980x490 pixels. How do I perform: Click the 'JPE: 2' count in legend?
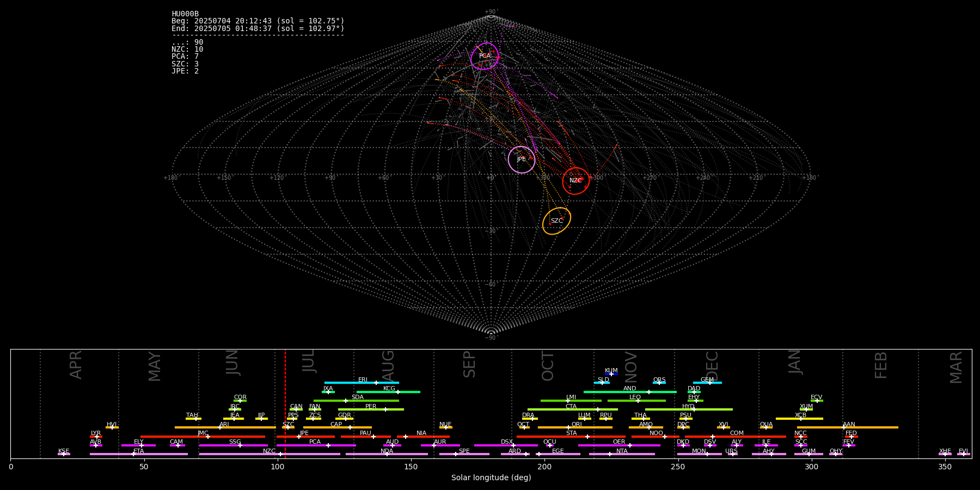point(185,71)
